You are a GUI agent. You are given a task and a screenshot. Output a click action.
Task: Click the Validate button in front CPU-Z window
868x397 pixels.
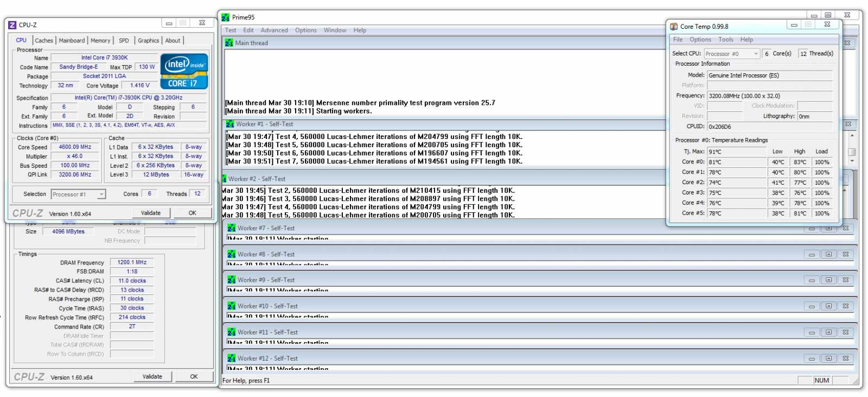tap(151, 213)
